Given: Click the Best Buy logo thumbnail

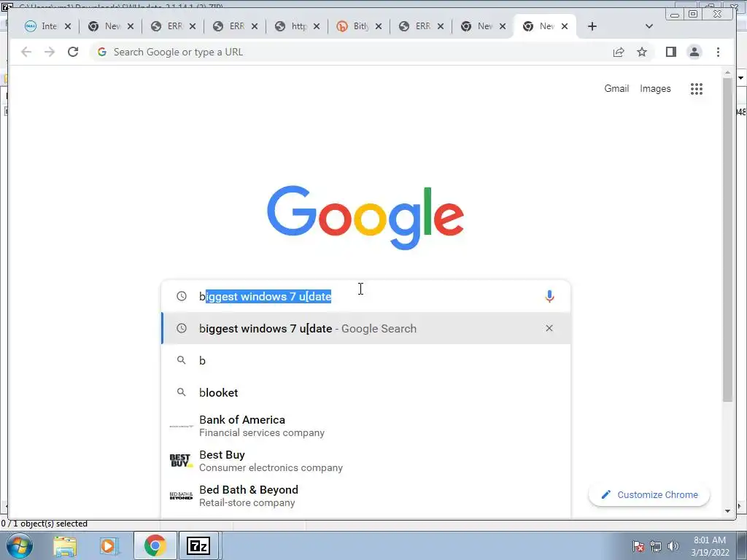Looking at the screenshot, I should point(181,461).
